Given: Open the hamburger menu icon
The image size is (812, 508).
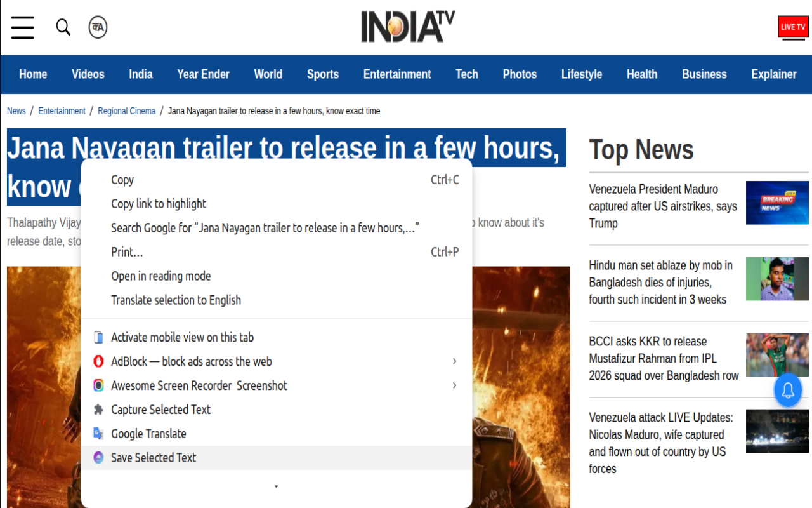Looking at the screenshot, I should pyautogui.click(x=23, y=27).
